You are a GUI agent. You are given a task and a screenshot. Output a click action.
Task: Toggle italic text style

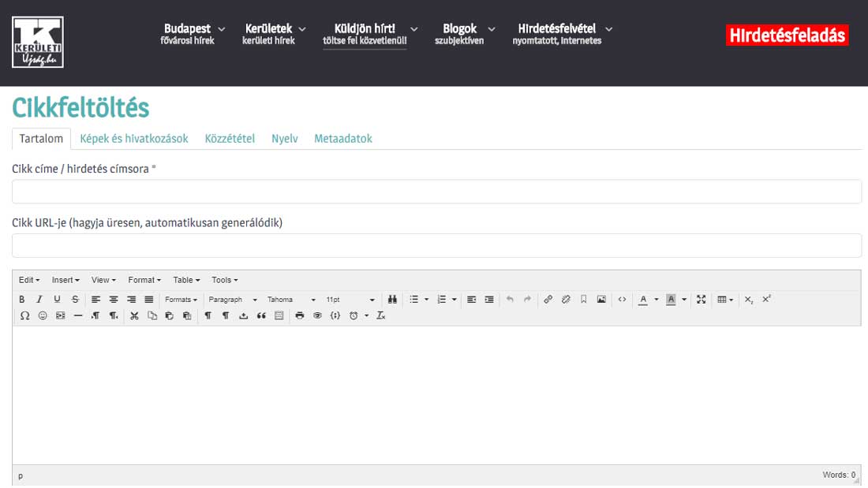tap(39, 300)
